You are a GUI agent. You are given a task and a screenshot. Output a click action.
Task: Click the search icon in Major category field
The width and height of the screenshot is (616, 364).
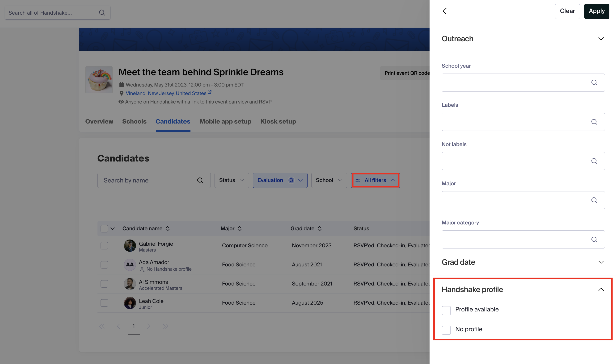(594, 239)
